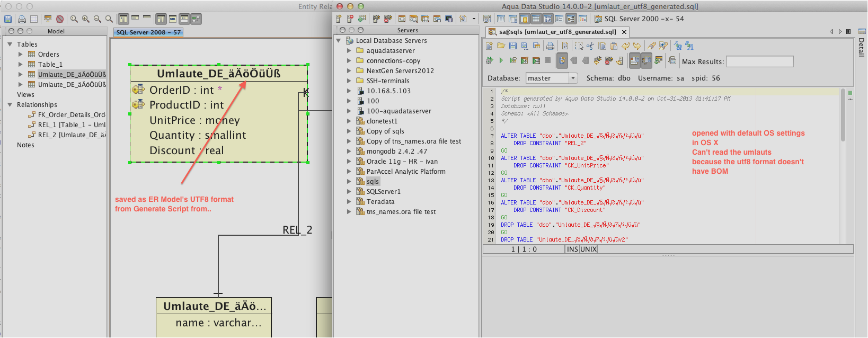
Task: Close the umlaut_er_utf8_generated.sql tab
Action: coord(624,32)
